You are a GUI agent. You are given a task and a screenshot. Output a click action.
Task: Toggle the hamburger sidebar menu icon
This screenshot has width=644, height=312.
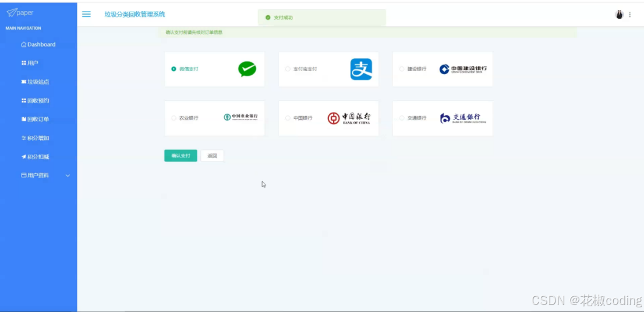pos(86,14)
